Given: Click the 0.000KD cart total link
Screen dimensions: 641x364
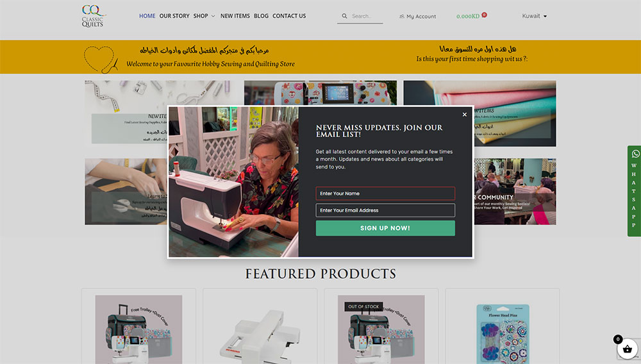Looking at the screenshot, I should (467, 17).
